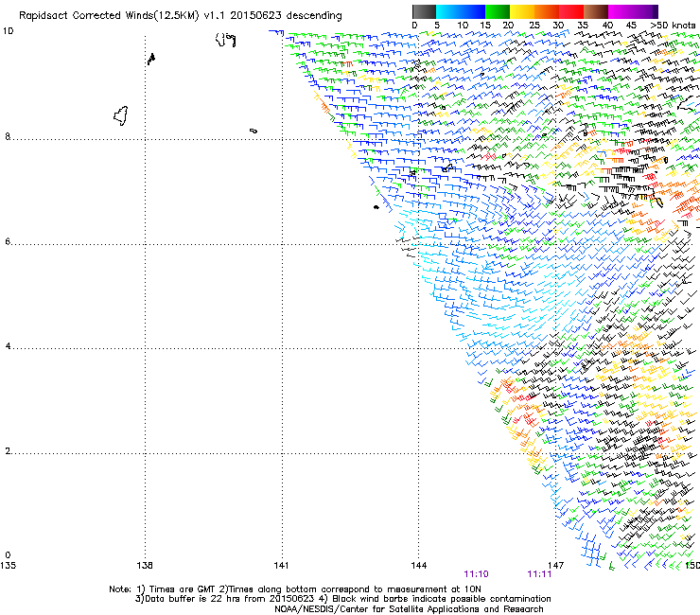The height and width of the screenshot is (615, 700).
Task: Click the purple '11:11' time label
Action: click(x=539, y=574)
